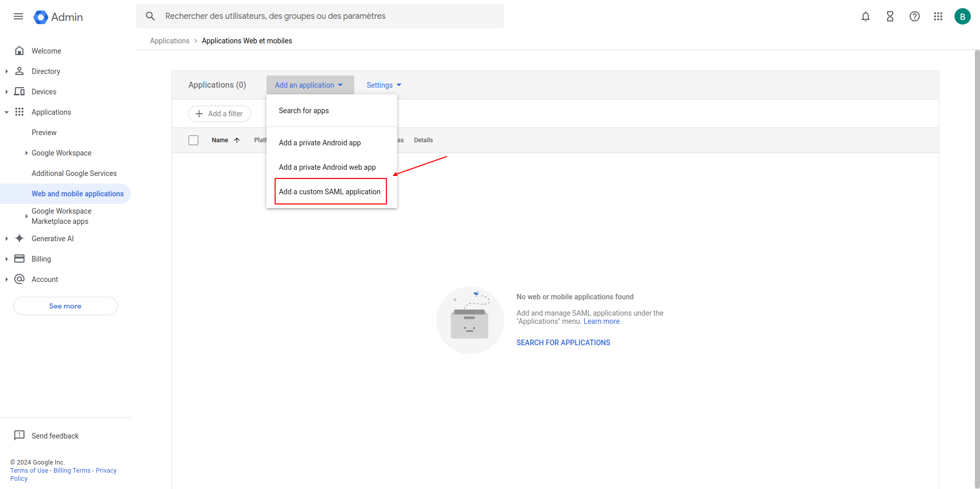This screenshot has width=980, height=489.
Task: Open the Learn more link
Action: tap(601, 321)
